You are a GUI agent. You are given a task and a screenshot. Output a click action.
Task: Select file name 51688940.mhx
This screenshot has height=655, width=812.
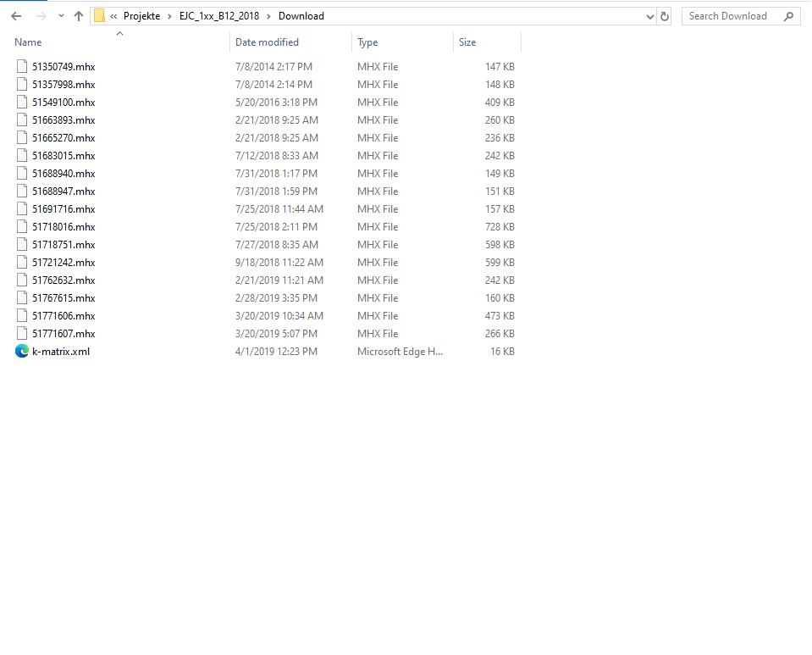(64, 174)
